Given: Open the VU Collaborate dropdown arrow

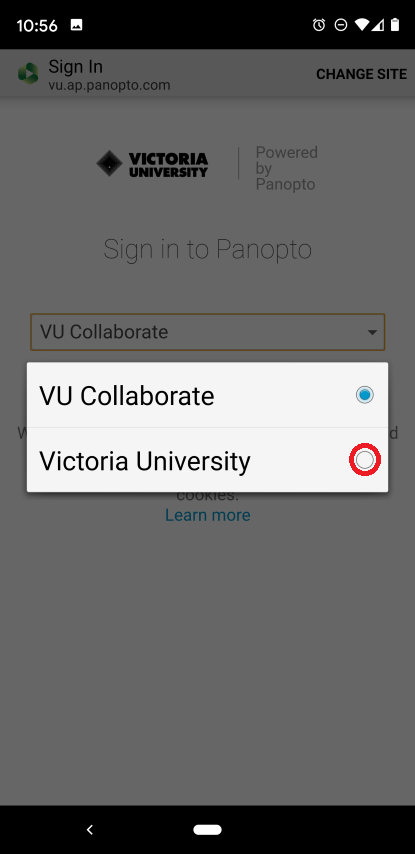Looking at the screenshot, I should click(x=372, y=332).
